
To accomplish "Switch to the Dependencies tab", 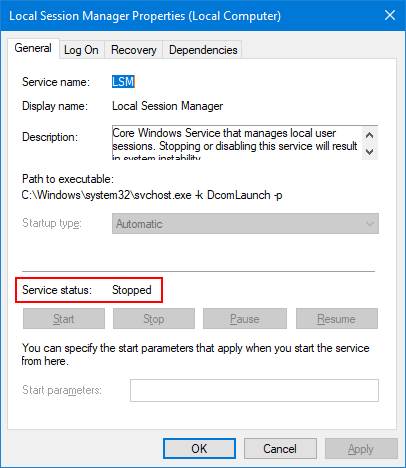I will [203, 50].
